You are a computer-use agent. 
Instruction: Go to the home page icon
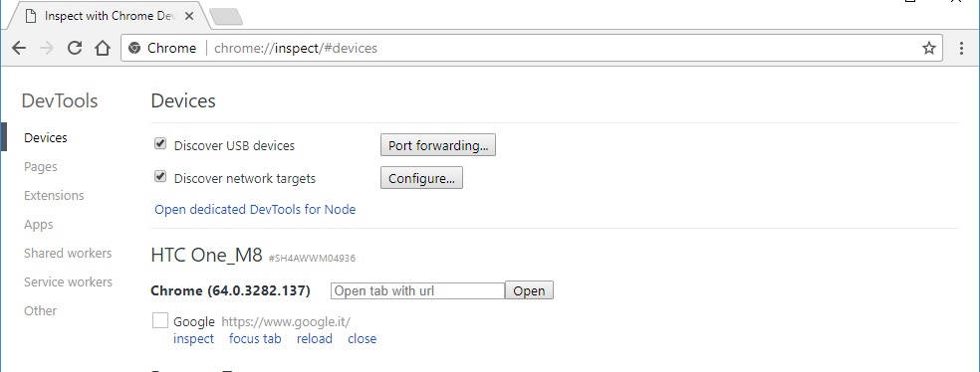103,48
